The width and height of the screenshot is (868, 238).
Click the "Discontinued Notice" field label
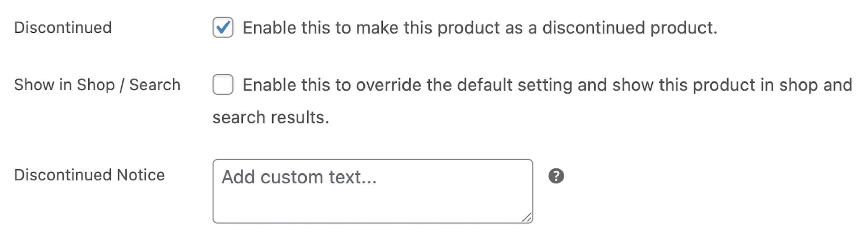pos(89,175)
